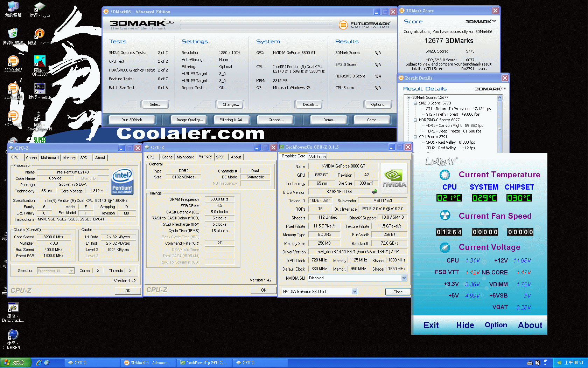This screenshot has width=588, height=368.
Task: Collapse the CPU Score: 2791 node
Action: point(415,137)
